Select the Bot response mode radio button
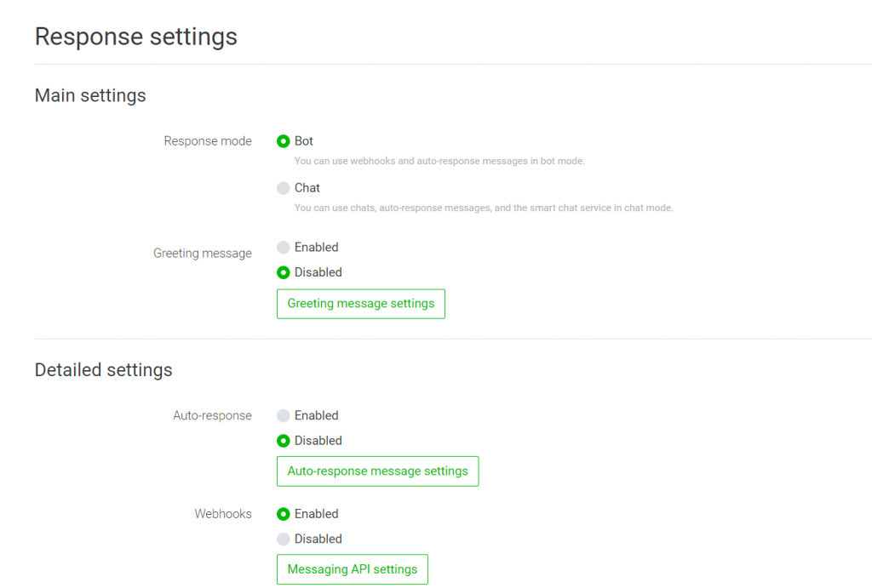The height and width of the screenshot is (588, 872). [x=284, y=141]
